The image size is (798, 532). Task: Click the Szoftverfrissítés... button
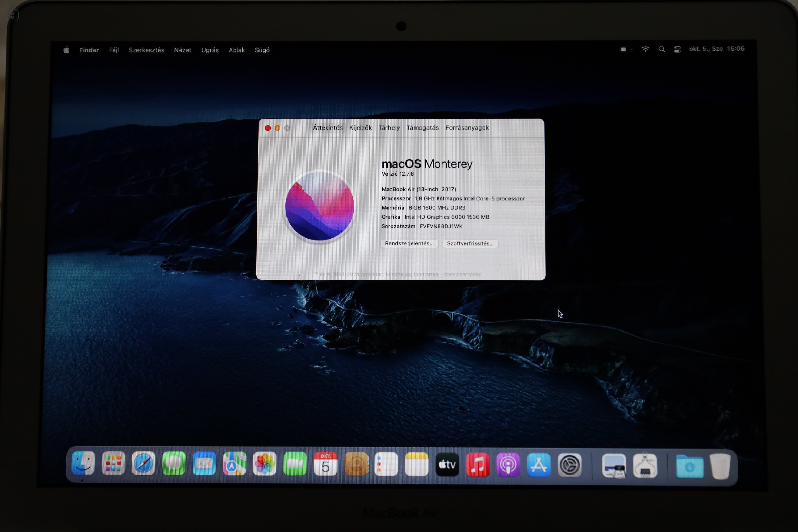tap(470, 243)
